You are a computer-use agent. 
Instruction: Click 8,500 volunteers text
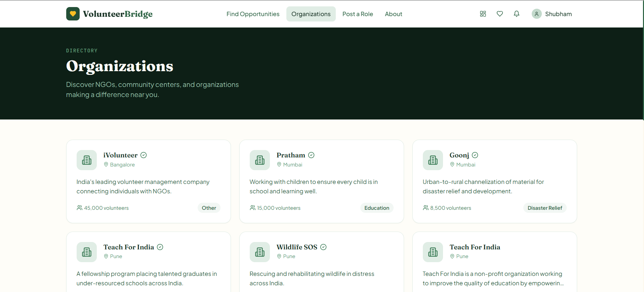(451, 208)
